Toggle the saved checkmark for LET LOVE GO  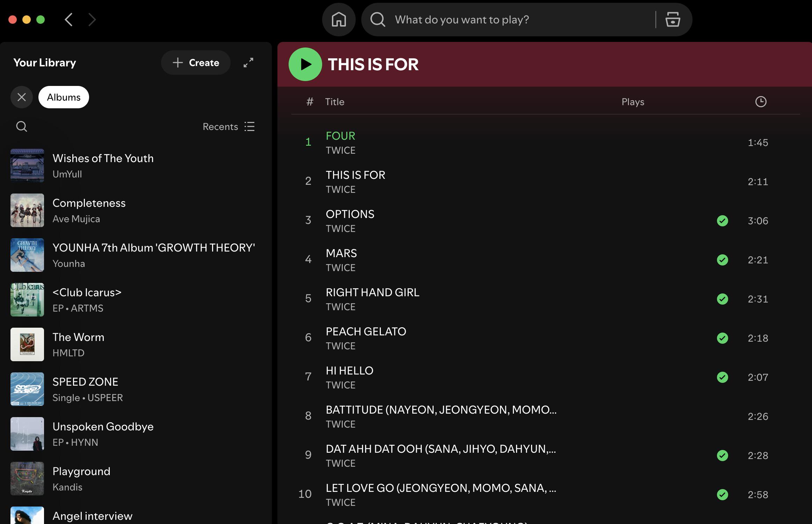click(x=722, y=495)
